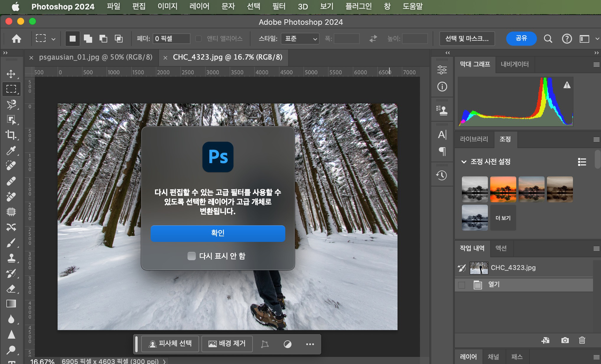Switch to the psgausian_01.jpg document tab
The width and height of the screenshot is (601, 364).
[96, 57]
